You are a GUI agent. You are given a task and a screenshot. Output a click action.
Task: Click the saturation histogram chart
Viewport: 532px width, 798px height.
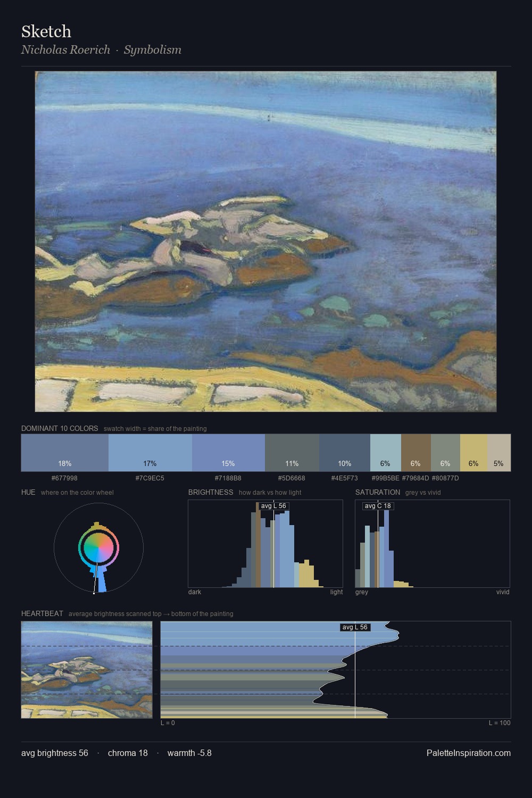(433, 544)
